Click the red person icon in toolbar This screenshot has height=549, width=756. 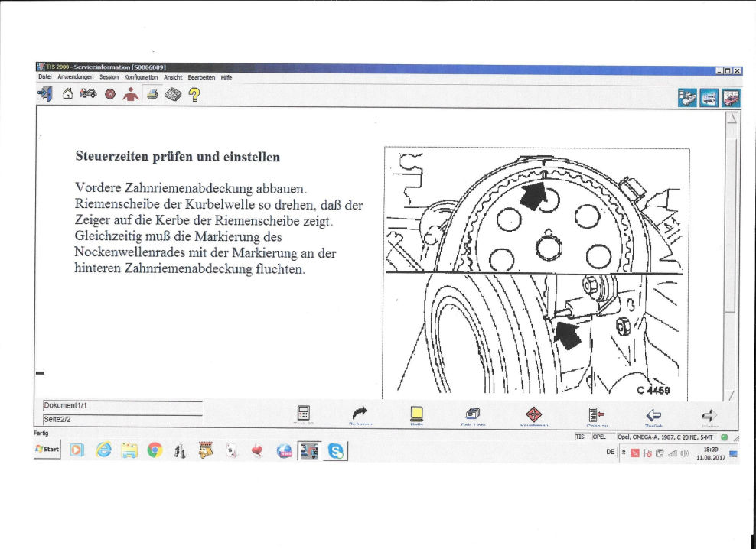coord(130,94)
